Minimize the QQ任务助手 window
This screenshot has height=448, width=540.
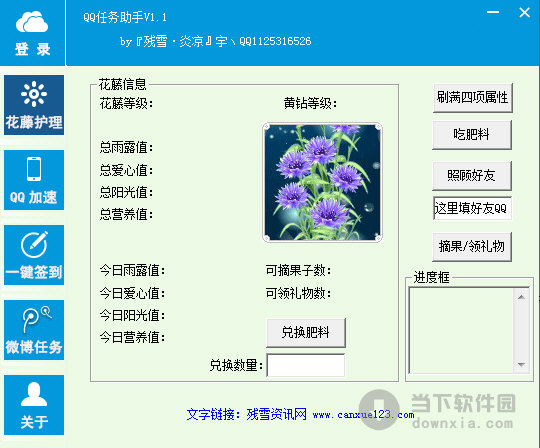[x=493, y=12]
